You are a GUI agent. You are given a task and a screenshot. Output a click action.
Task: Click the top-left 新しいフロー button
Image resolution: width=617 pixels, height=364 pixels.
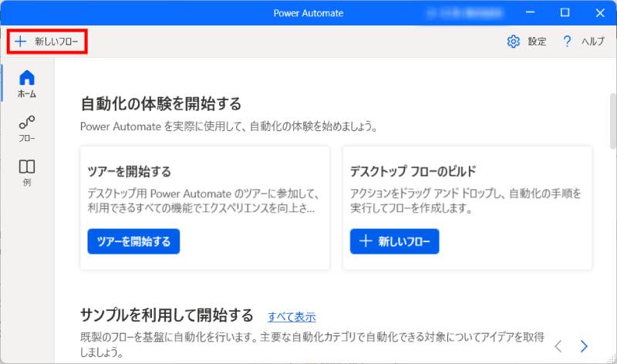point(47,42)
